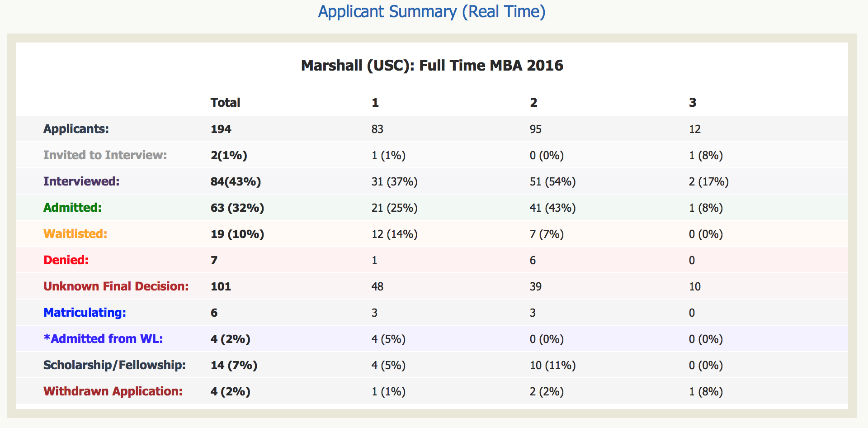
Task: Click the Admitted row label
Action: click(72, 208)
